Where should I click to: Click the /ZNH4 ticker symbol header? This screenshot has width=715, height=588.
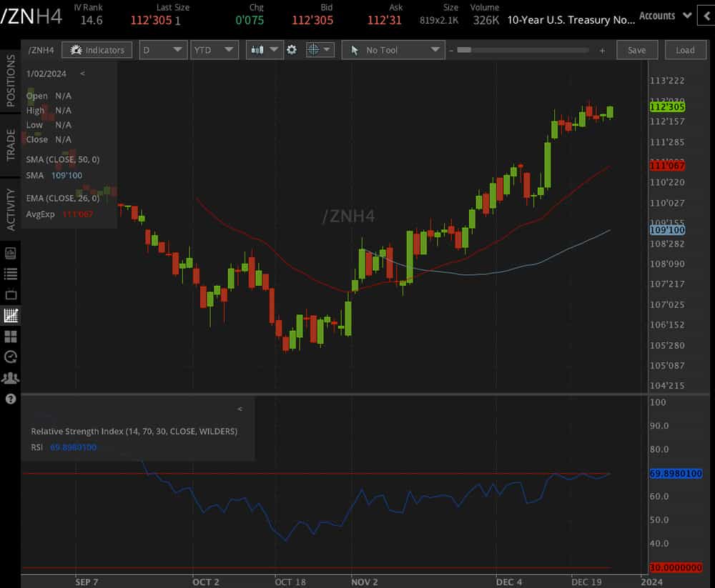tap(31, 16)
